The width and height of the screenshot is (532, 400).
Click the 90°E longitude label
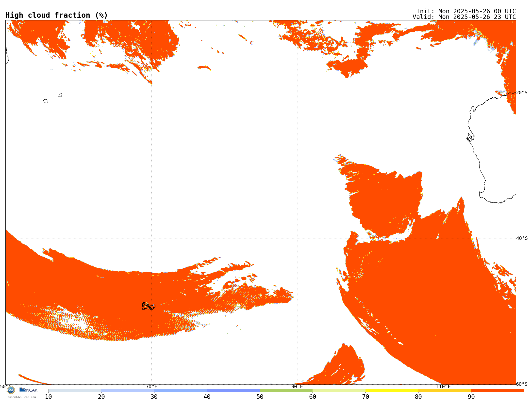[297, 387]
